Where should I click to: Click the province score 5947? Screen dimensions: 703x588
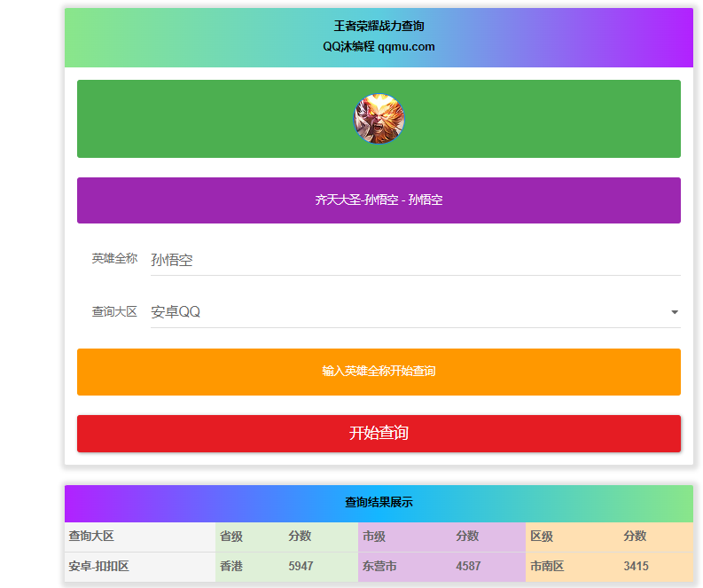pyautogui.click(x=301, y=566)
